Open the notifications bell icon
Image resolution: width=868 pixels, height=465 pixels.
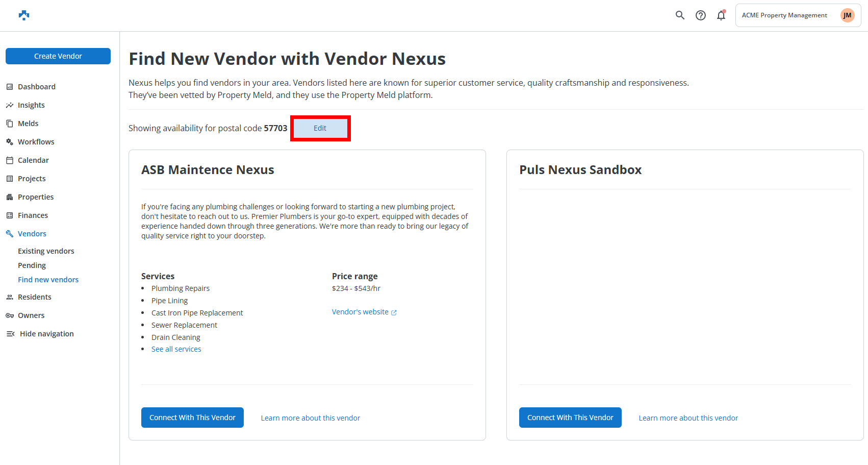click(721, 15)
